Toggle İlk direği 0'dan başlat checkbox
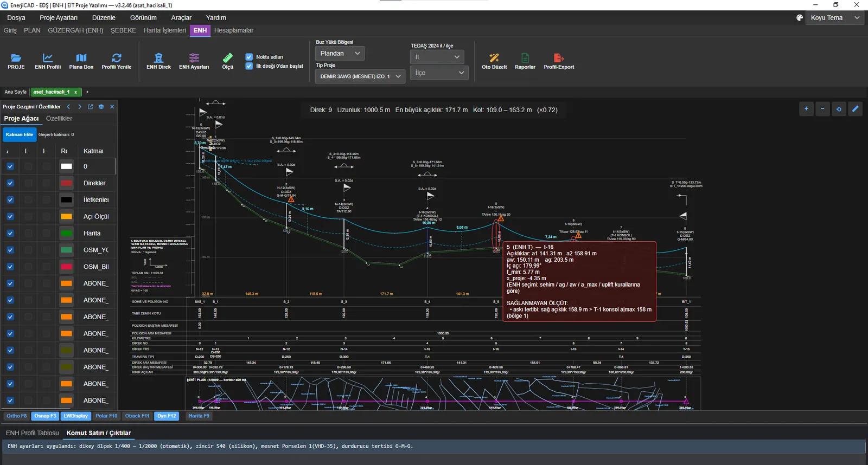Image resolution: width=868 pixels, height=465 pixels. (249, 66)
